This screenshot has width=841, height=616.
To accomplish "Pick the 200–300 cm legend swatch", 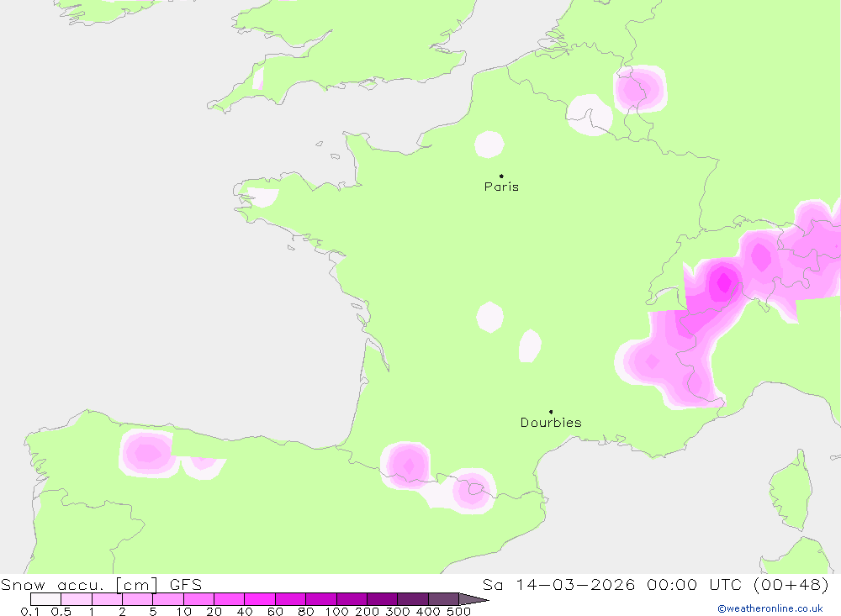I will (x=383, y=599).
